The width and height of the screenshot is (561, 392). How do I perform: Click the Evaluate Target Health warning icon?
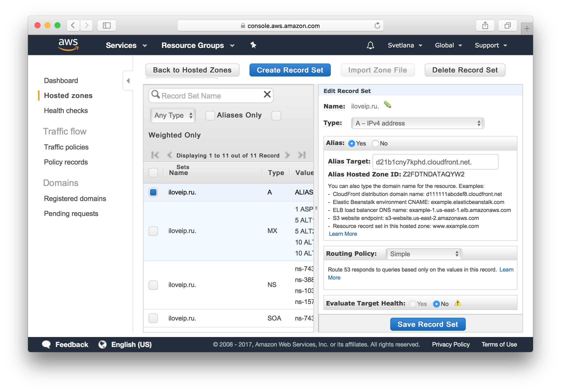point(457,303)
